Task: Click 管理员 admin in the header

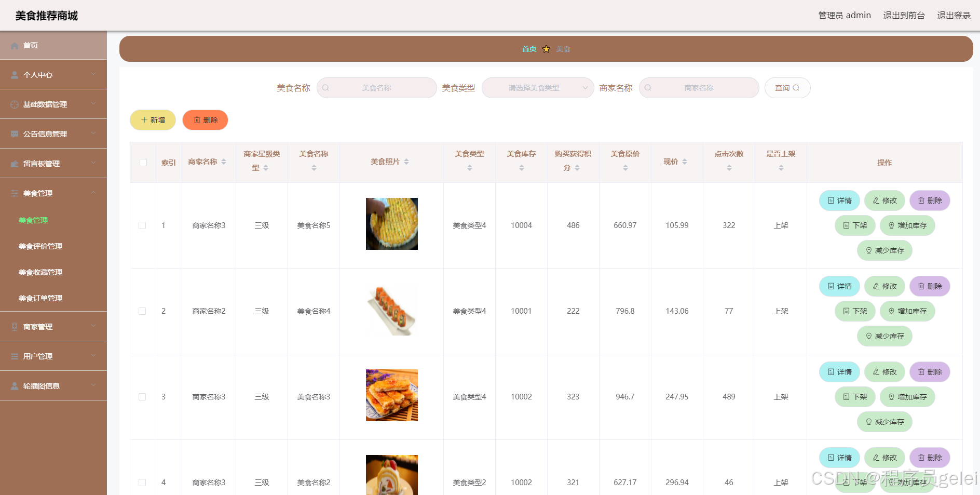Action: (845, 16)
